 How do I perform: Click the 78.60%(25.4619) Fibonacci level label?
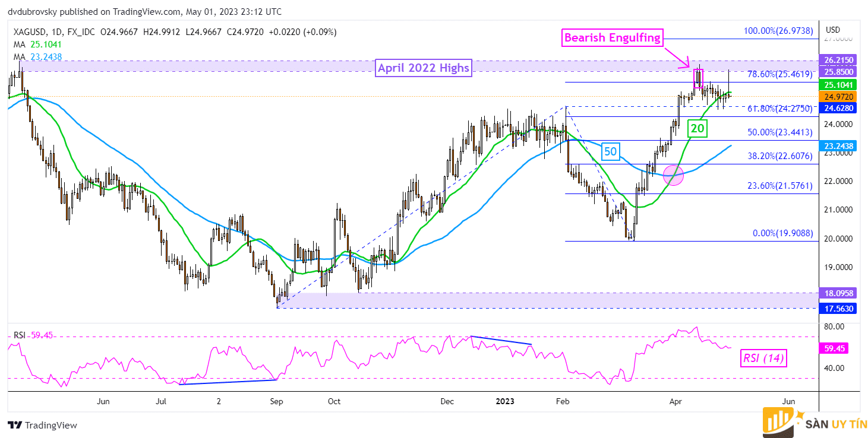coord(779,74)
